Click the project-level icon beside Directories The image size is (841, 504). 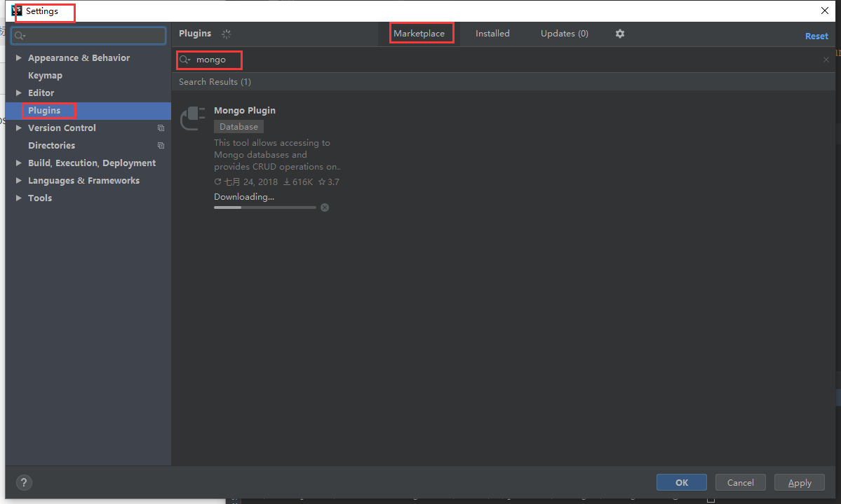(161, 146)
